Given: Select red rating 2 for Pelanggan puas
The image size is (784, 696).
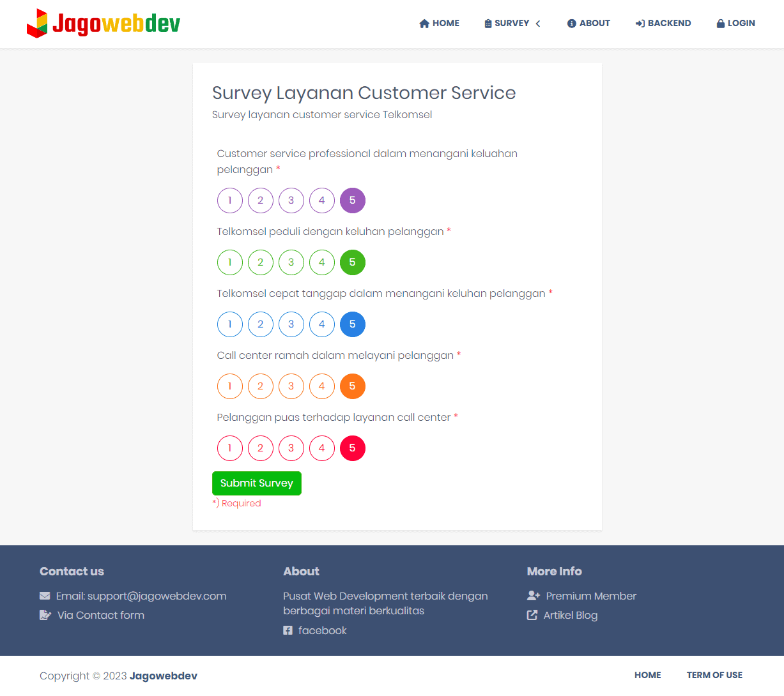Looking at the screenshot, I should coord(261,448).
